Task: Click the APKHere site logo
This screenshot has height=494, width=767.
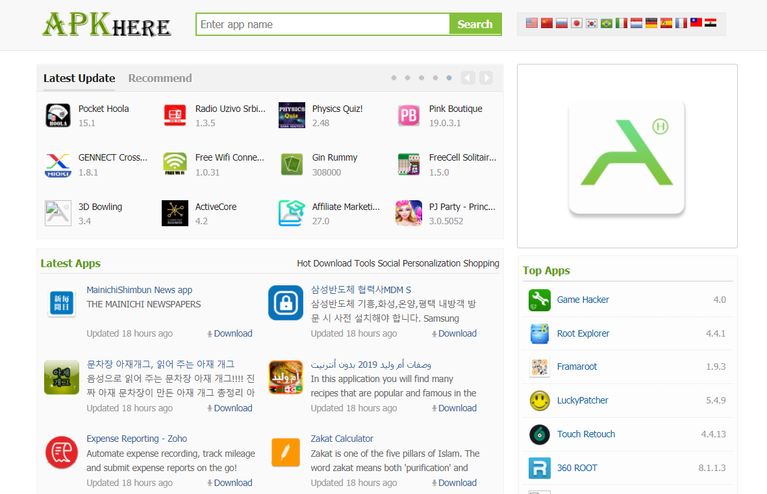Action: coord(106,24)
